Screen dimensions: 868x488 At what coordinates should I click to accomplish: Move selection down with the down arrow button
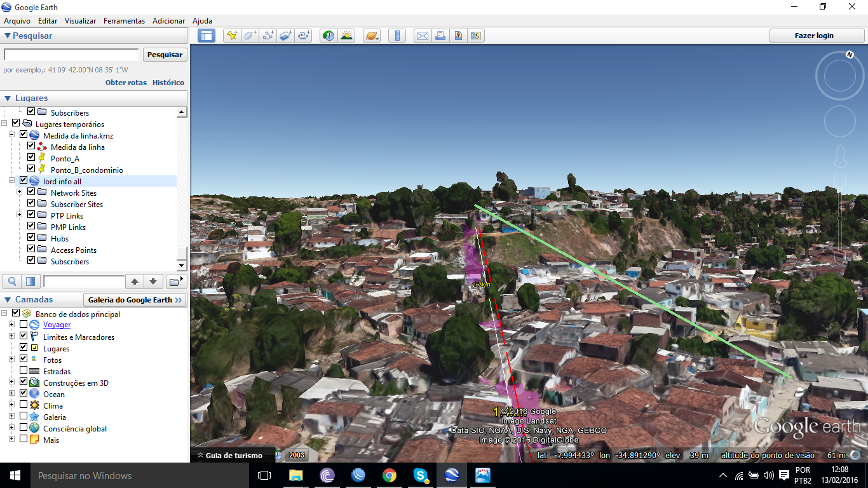pyautogui.click(x=153, y=281)
